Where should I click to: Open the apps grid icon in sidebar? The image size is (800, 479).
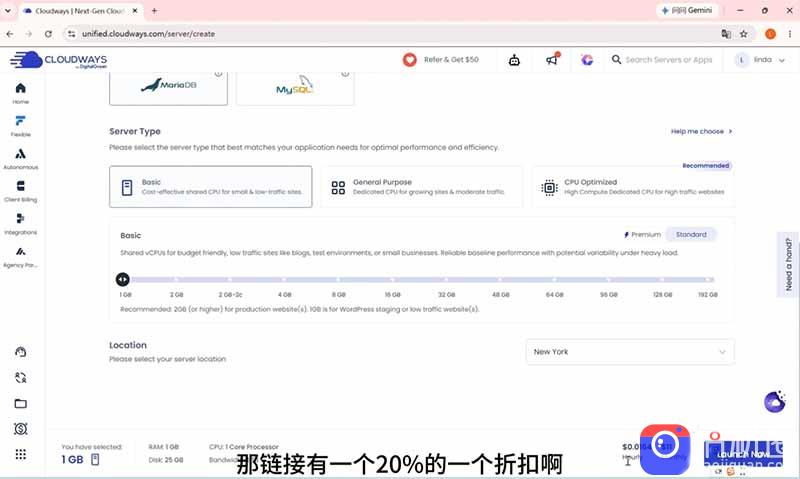click(20, 454)
